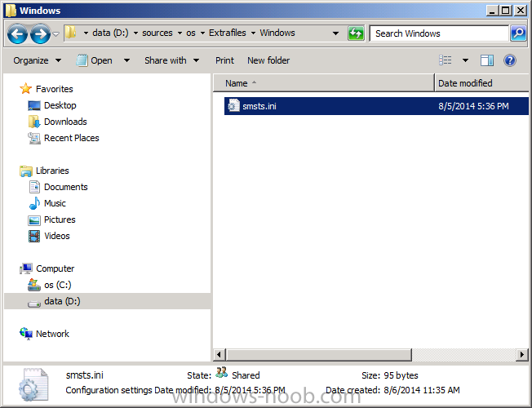This screenshot has width=532, height=408.
Task: Click horizontal scrollbar left arrow
Action: tap(219, 355)
